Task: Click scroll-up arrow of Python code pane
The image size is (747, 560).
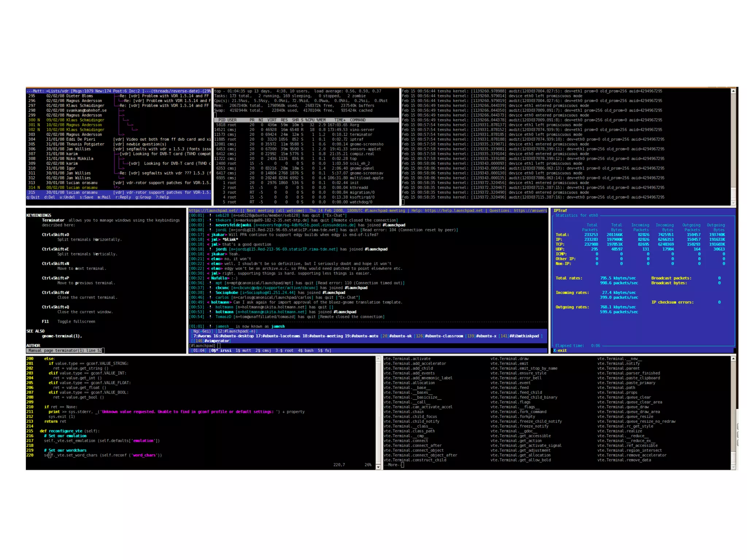Action: [378, 359]
